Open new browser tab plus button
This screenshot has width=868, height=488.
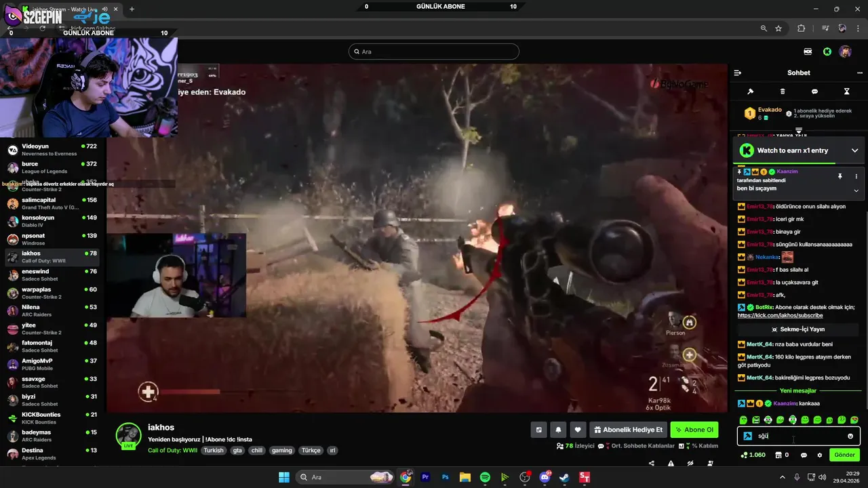pyautogui.click(x=132, y=9)
